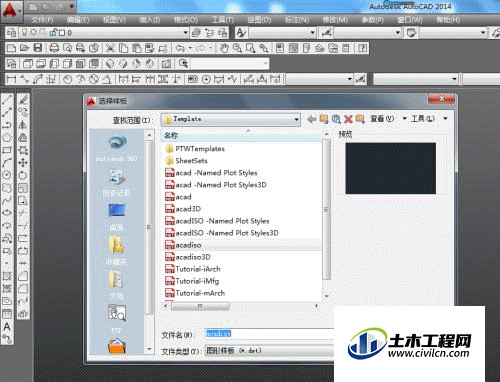Select the Rotate modify tool

point(23,175)
